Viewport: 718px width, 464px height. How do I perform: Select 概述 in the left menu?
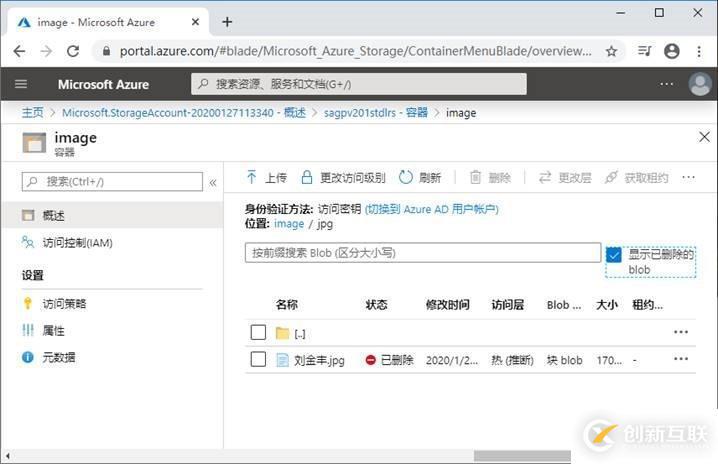pos(112,215)
